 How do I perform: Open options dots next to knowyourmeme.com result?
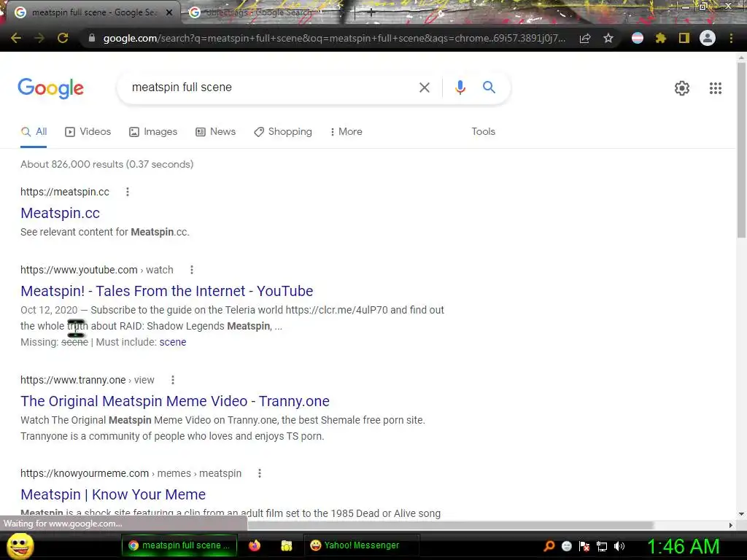pyautogui.click(x=259, y=473)
